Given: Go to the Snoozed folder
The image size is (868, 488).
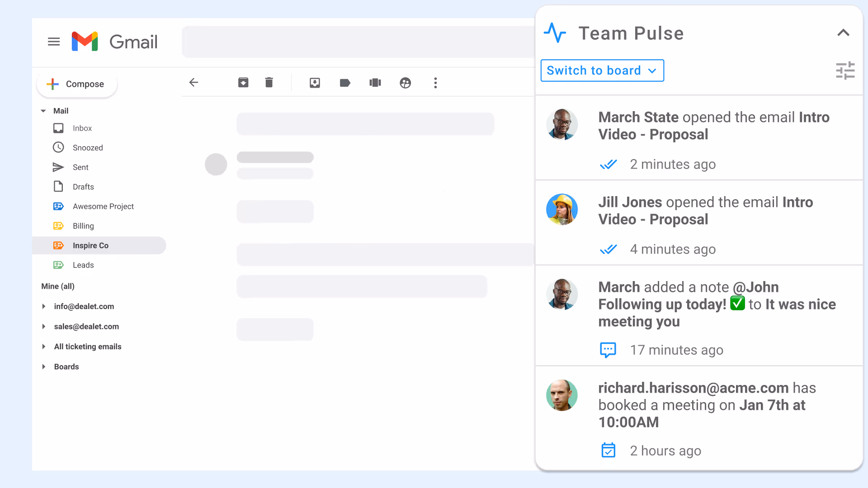Looking at the screenshot, I should [88, 148].
